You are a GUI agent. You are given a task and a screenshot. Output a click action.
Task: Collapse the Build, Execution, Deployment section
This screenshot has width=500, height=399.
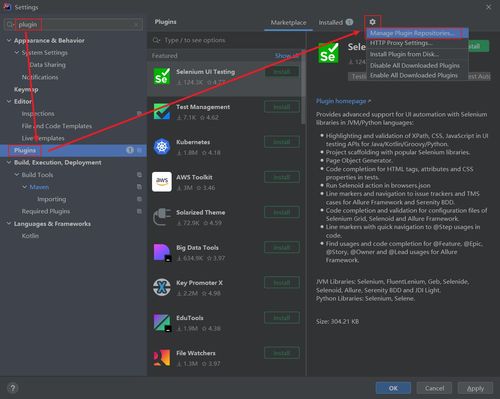tap(9, 163)
